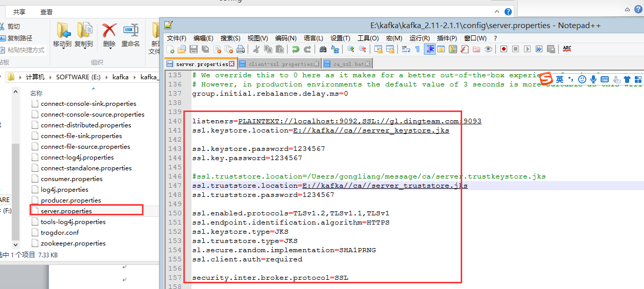Open the 搜索(S) menu
644x289 pixels.
click(x=230, y=38)
